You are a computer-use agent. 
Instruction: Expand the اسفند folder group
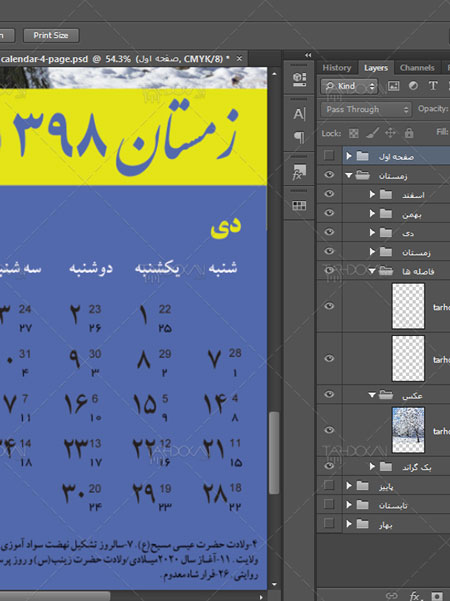(x=371, y=194)
